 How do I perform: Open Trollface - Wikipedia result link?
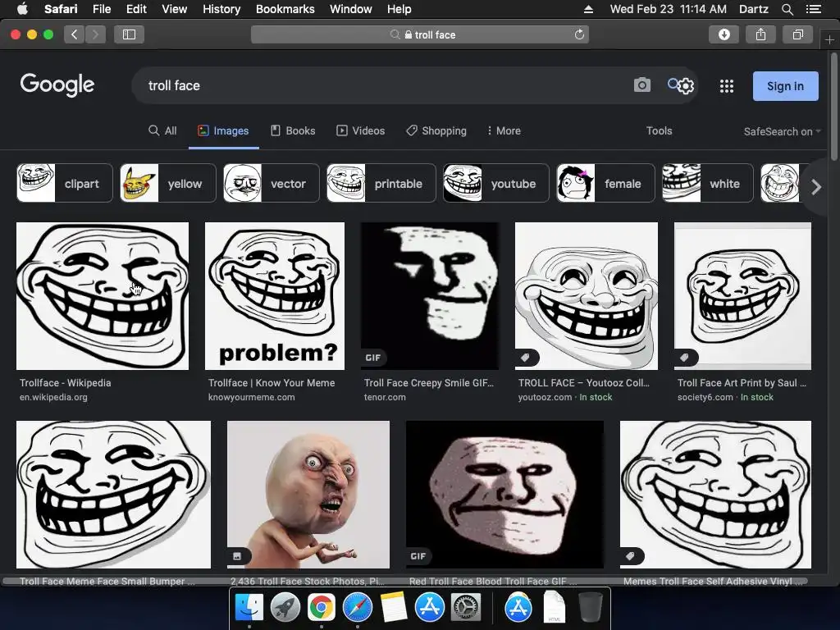66,383
